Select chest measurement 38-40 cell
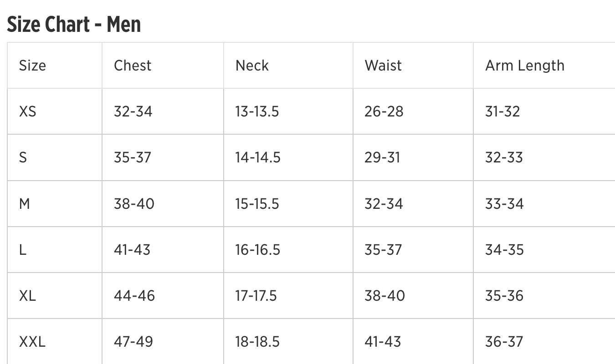615x364 pixels. 134,203
